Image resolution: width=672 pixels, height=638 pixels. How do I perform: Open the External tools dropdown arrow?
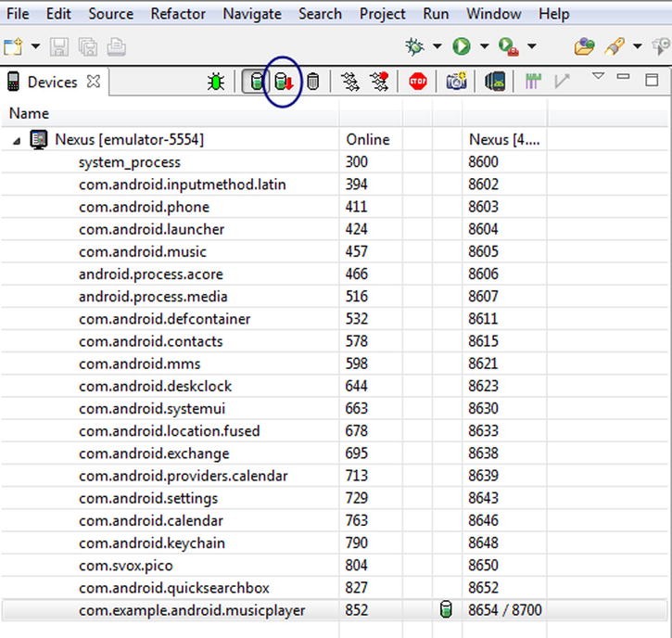(x=531, y=45)
